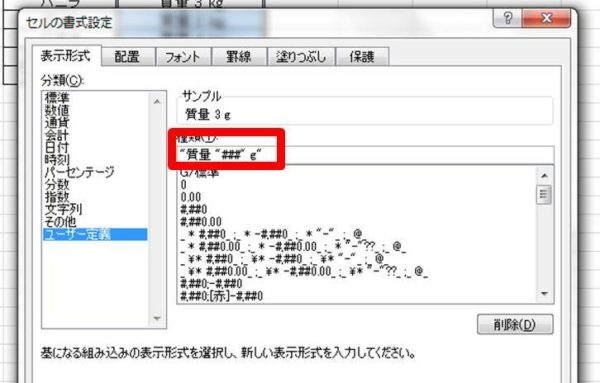Choose 文字列 in the category list

pos(64,209)
